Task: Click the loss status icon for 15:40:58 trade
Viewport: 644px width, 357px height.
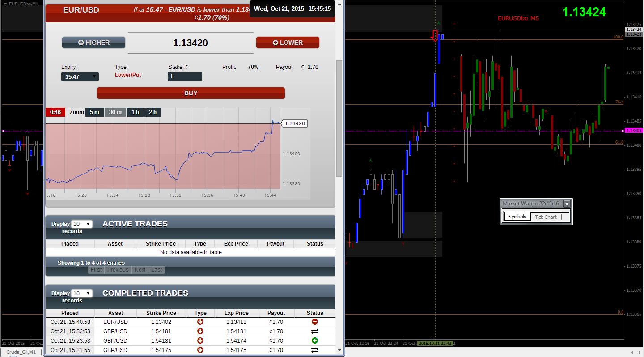Action: point(315,322)
